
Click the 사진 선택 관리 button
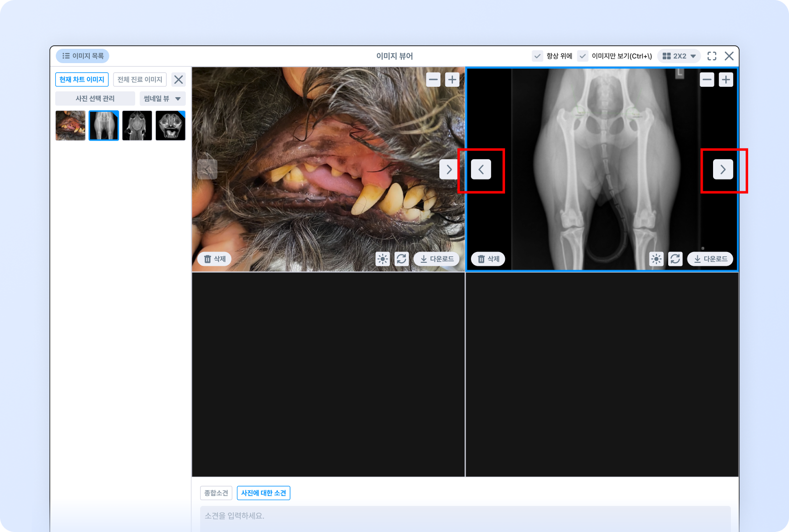pyautogui.click(x=95, y=99)
